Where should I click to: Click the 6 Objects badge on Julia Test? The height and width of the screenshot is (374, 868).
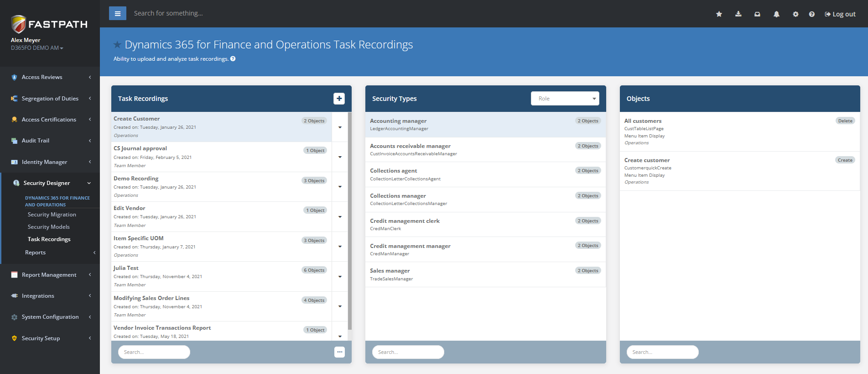pos(314,270)
